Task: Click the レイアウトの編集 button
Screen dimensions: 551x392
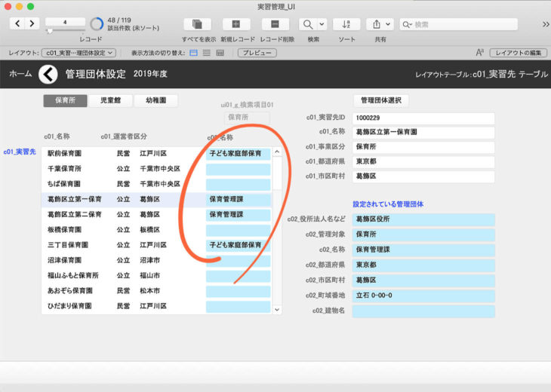Action: pyautogui.click(x=518, y=53)
